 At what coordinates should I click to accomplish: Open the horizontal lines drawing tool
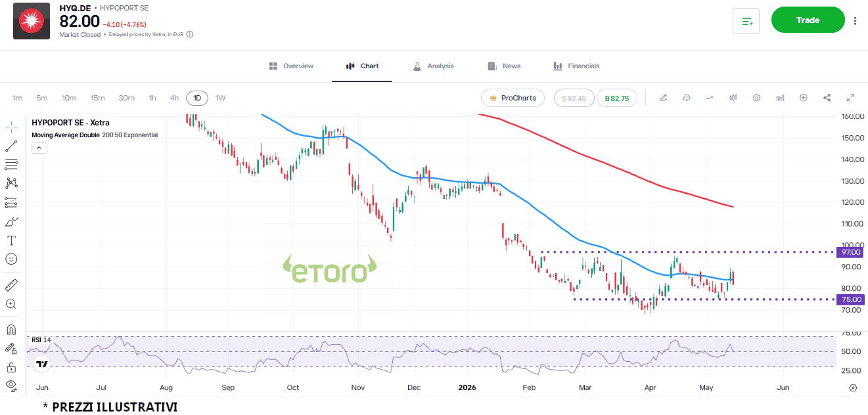pyautogui.click(x=11, y=164)
